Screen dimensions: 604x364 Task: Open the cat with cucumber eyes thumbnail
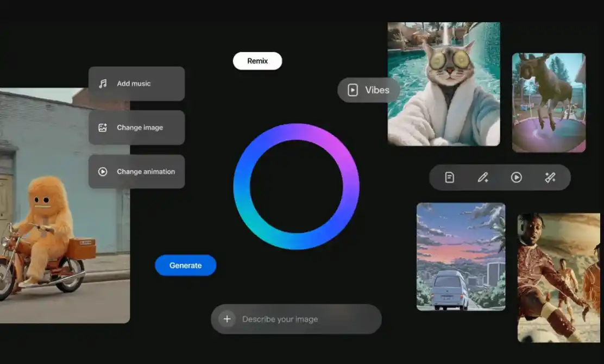click(x=444, y=84)
